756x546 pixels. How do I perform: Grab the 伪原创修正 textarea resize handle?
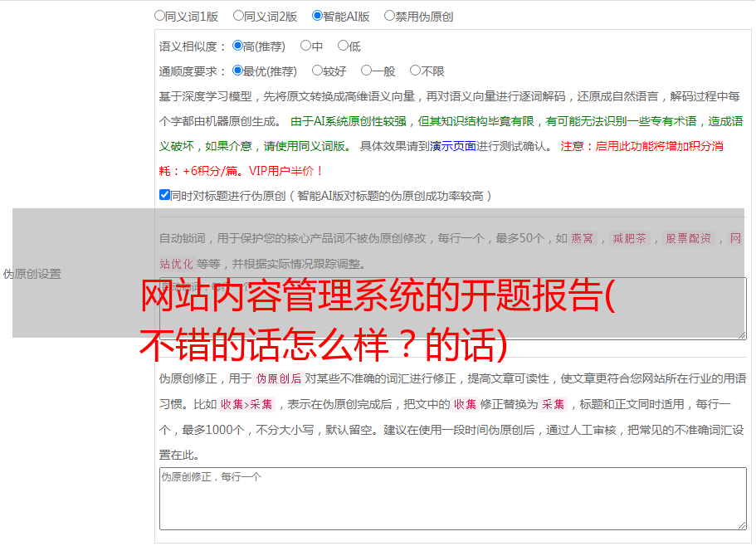pos(742,526)
